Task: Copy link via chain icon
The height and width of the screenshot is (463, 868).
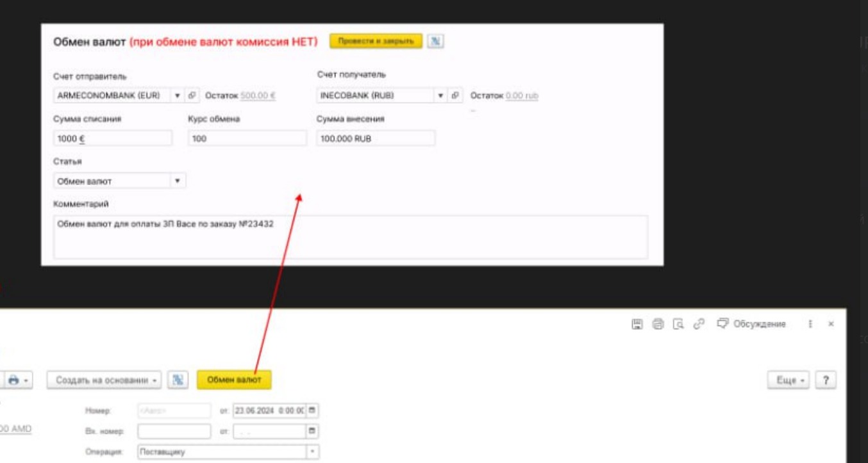Action: pyautogui.click(x=698, y=324)
